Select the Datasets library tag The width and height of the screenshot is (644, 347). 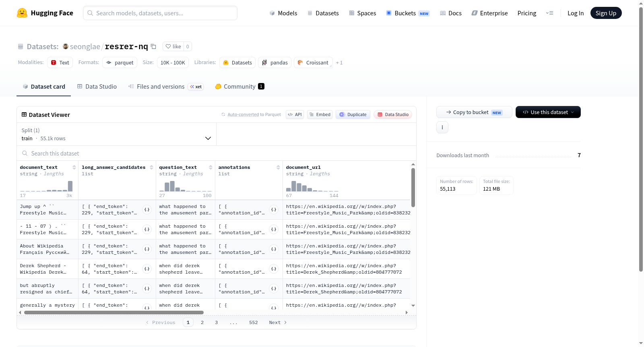point(237,62)
